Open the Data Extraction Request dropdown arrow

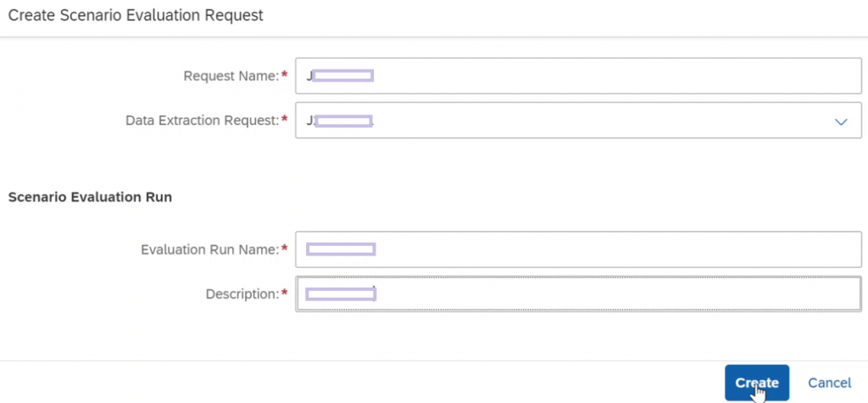coord(840,122)
